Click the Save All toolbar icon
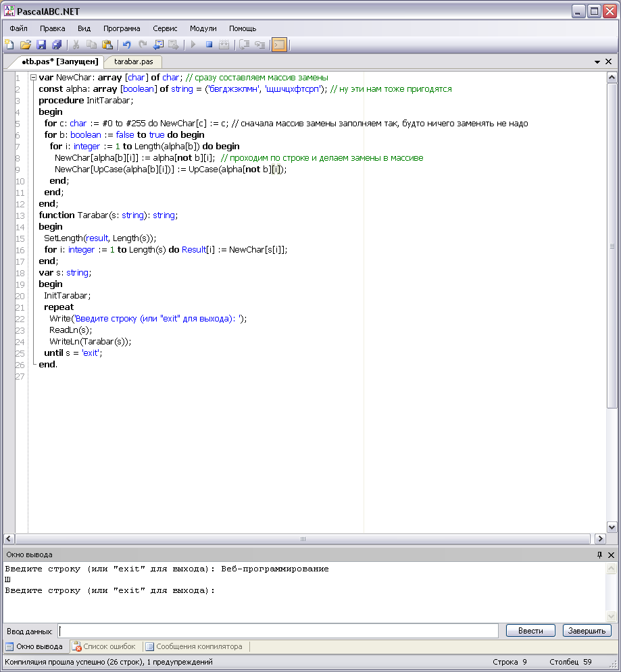Viewport: 621px width, 672px height. pyautogui.click(x=57, y=45)
